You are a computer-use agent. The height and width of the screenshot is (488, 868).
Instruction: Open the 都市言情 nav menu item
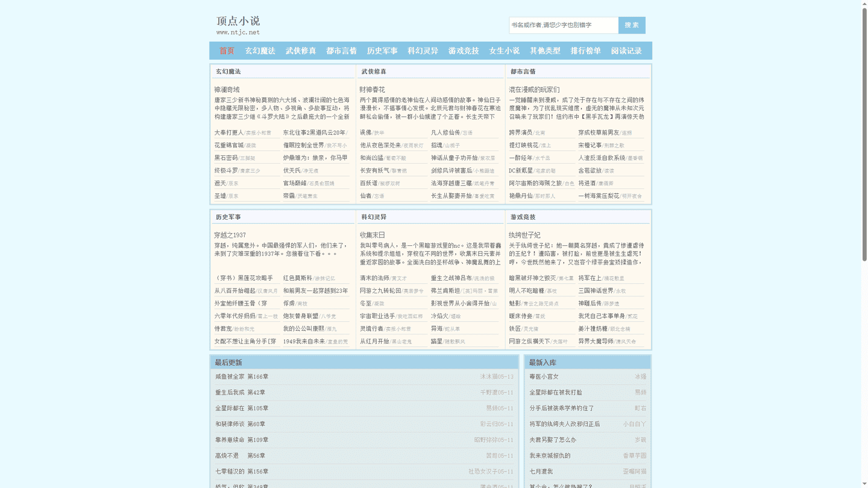click(341, 51)
